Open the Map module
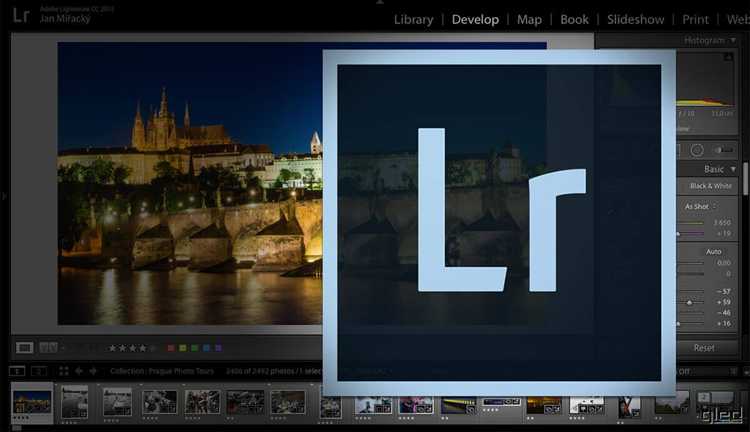Viewport: 750px width, 432px height. tap(529, 20)
